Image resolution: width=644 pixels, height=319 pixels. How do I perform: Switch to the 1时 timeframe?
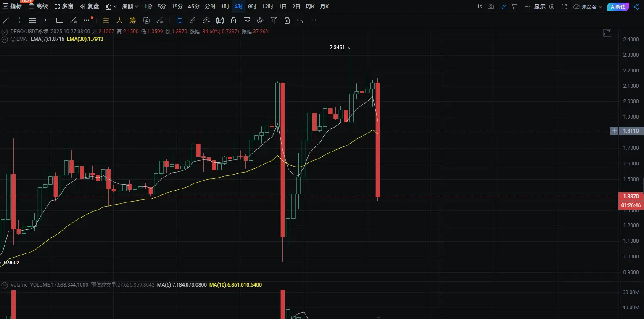point(225,6)
